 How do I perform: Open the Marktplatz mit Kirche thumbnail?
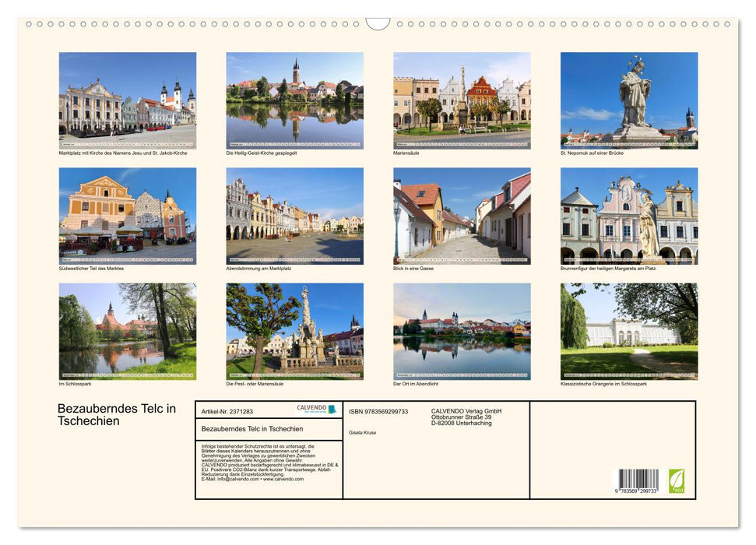(x=128, y=100)
